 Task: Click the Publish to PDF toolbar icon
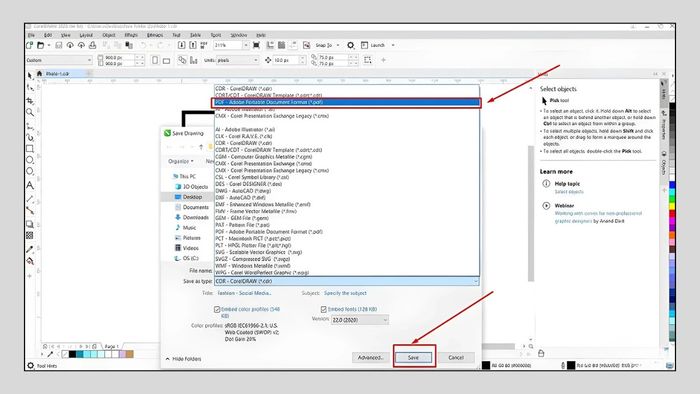(x=204, y=45)
